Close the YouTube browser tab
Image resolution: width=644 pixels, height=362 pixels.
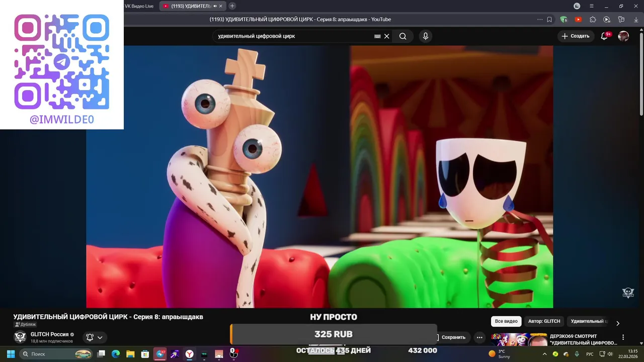(220, 6)
